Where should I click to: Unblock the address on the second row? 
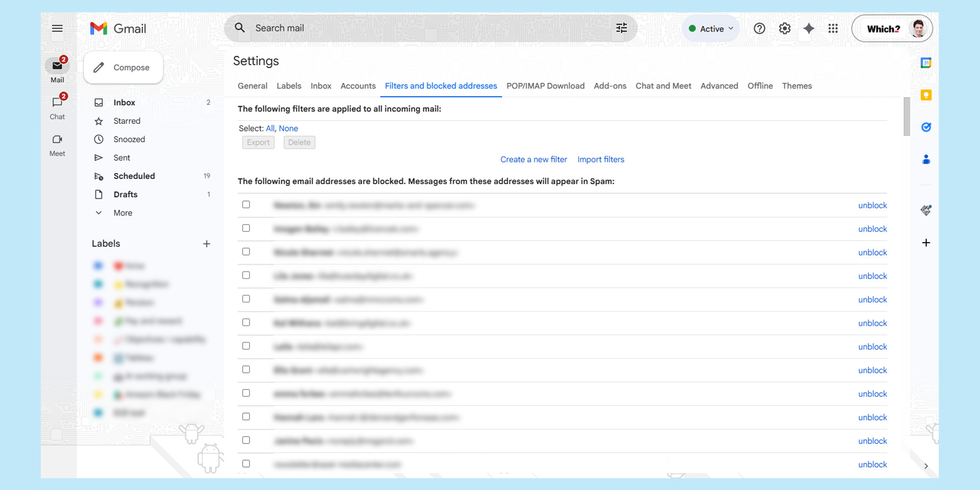coord(872,228)
